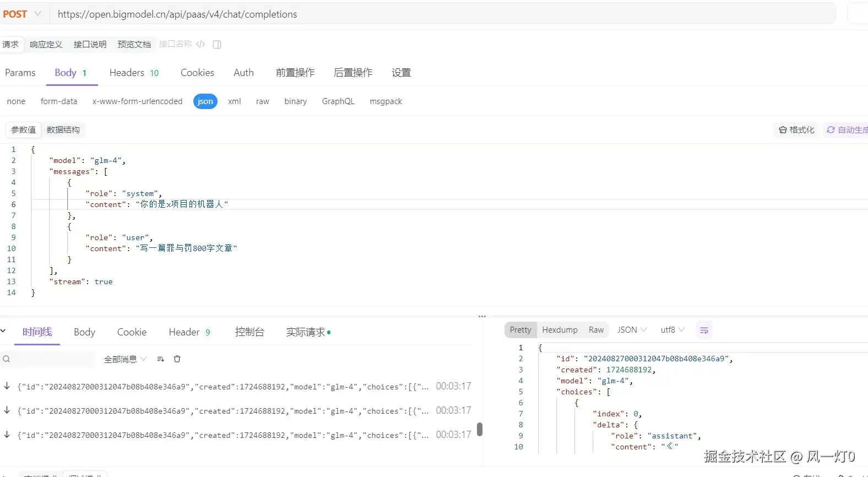Click the code view icon beside 接口名称
The height and width of the screenshot is (477, 868).
click(x=200, y=44)
